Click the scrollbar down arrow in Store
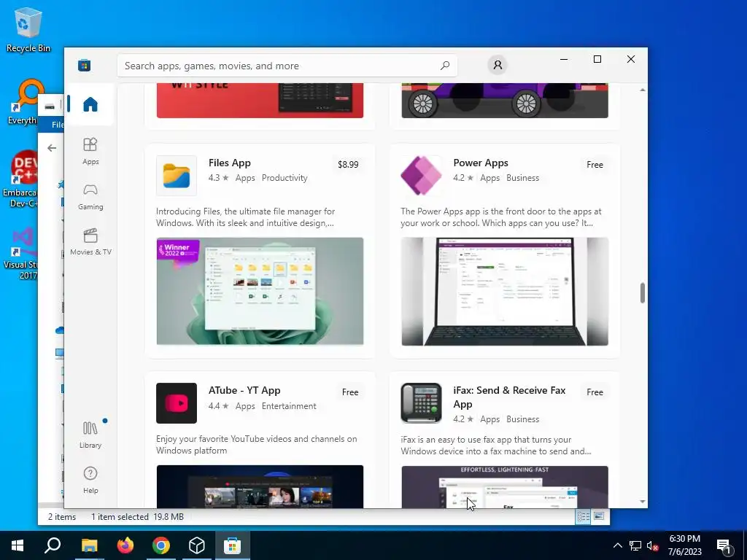The width and height of the screenshot is (747, 560). [642, 502]
